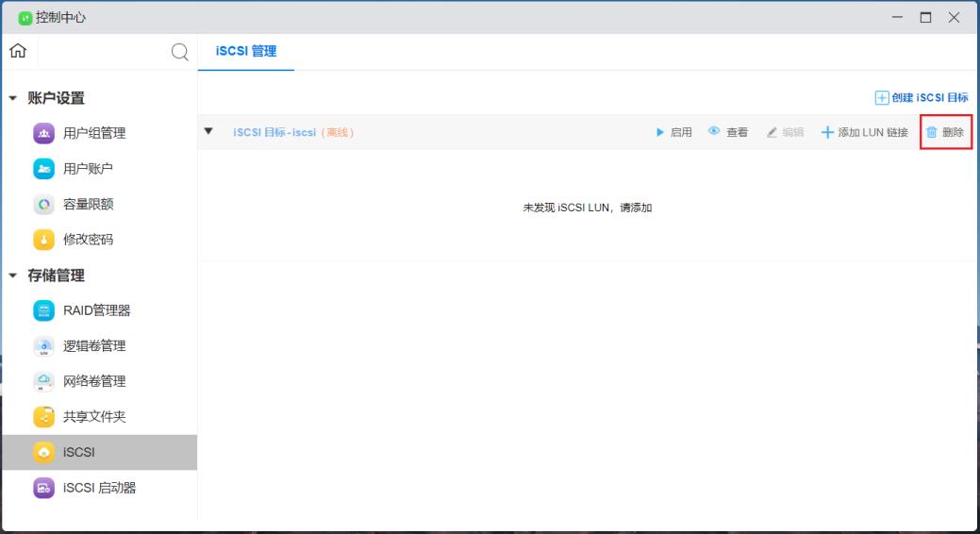Click the search magnifier icon
The image size is (980, 534).
pos(179,53)
